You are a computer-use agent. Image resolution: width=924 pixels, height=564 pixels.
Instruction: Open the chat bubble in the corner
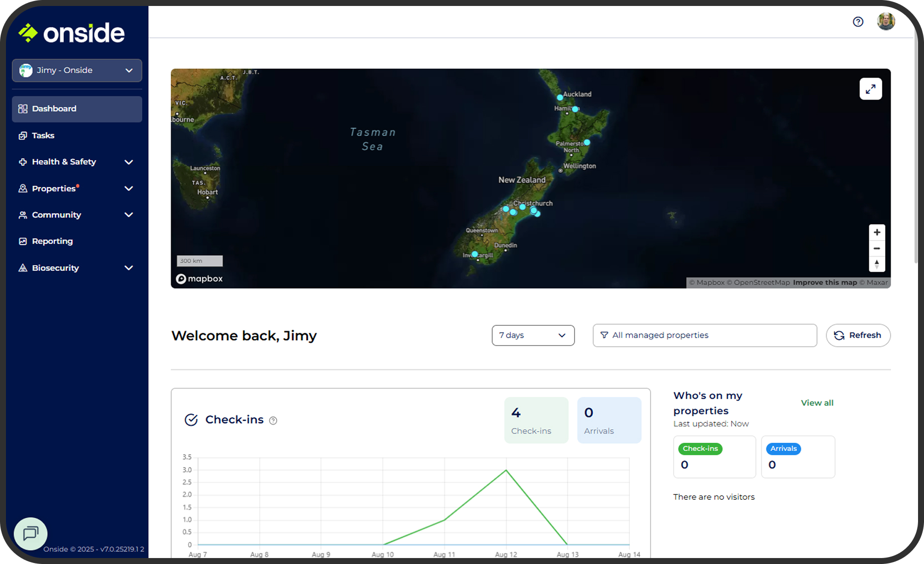click(30, 534)
